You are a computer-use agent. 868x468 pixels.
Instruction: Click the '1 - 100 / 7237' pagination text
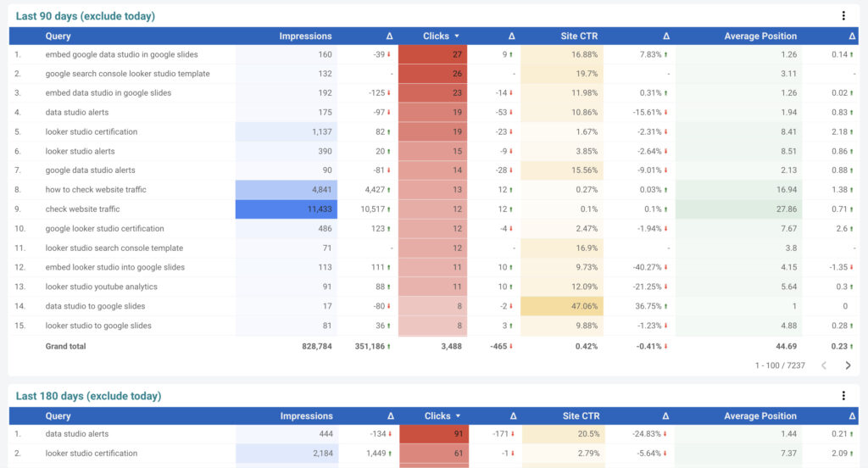coord(780,365)
